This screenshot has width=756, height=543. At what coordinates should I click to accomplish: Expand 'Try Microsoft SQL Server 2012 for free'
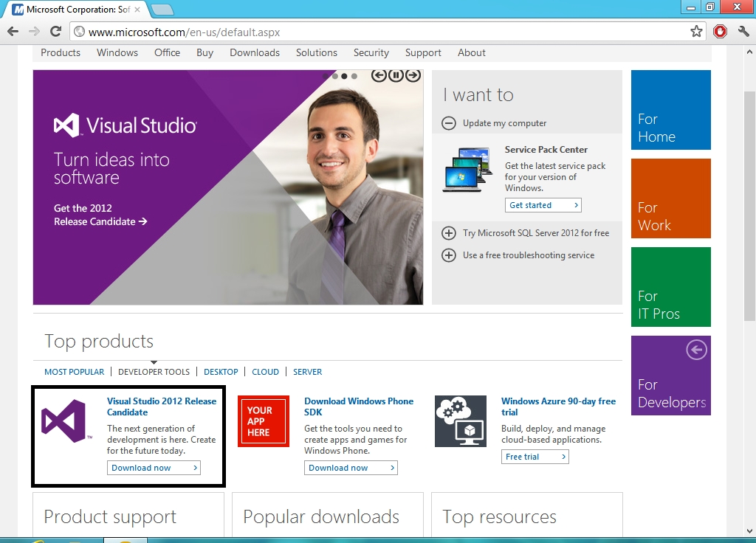pos(448,233)
